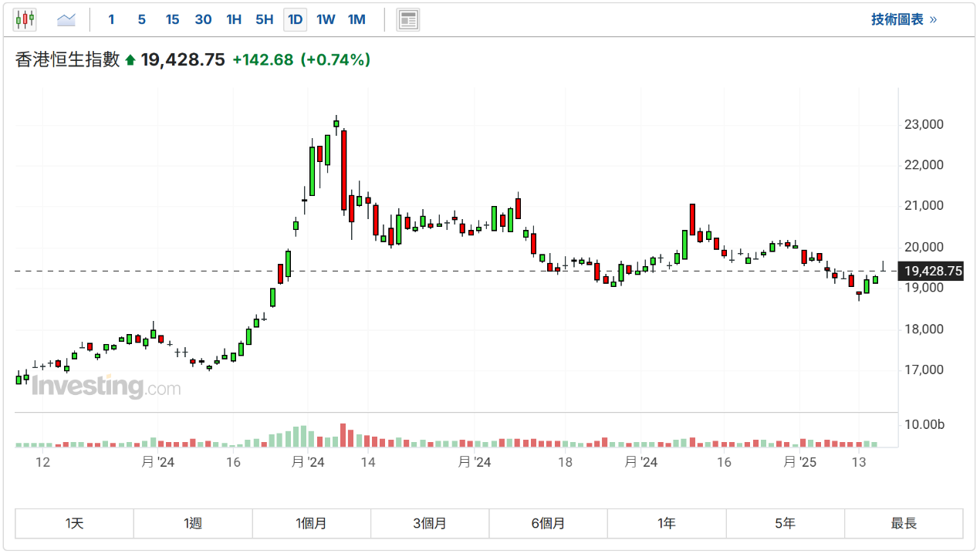Display the 最長 maximum range

tap(904, 523)
